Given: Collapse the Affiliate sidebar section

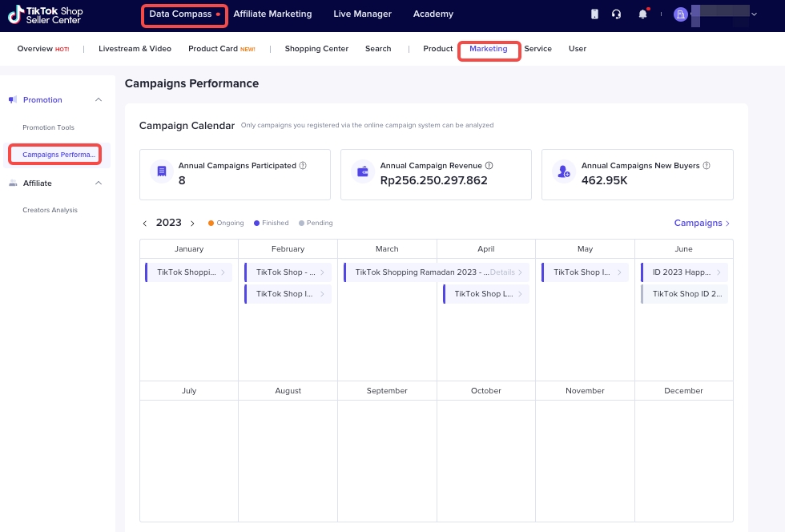Looking at the screenshot, I should click(x=99, y=183).
